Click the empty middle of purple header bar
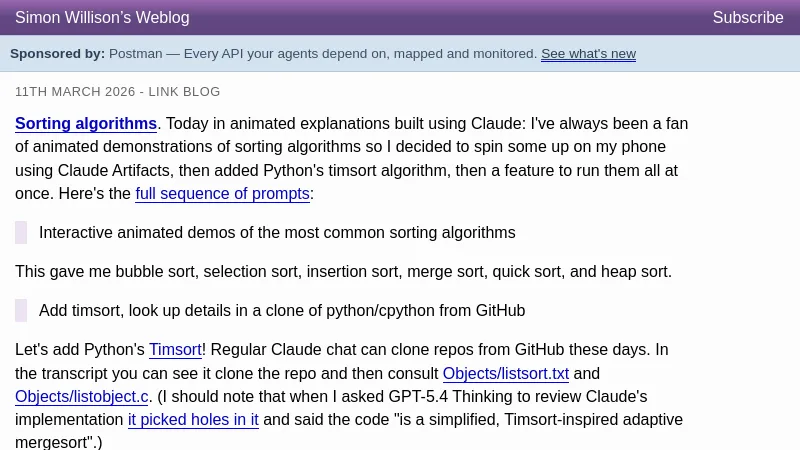The height and width of the screenshot is (450, 800). [x=450, y=18]
